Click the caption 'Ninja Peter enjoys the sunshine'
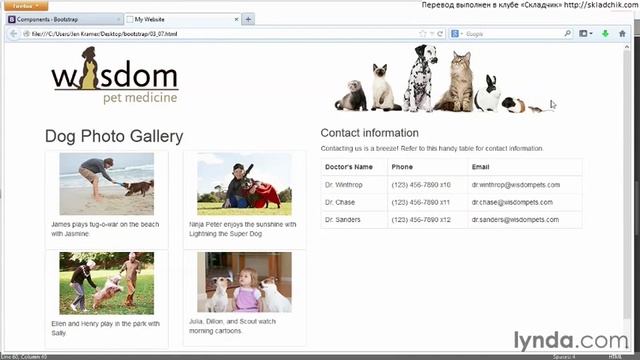 [x=242, y=224]
